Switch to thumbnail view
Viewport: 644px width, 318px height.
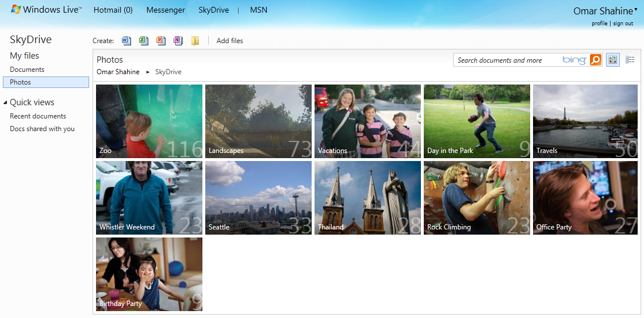pyautogui.click(x=613, y=60)
